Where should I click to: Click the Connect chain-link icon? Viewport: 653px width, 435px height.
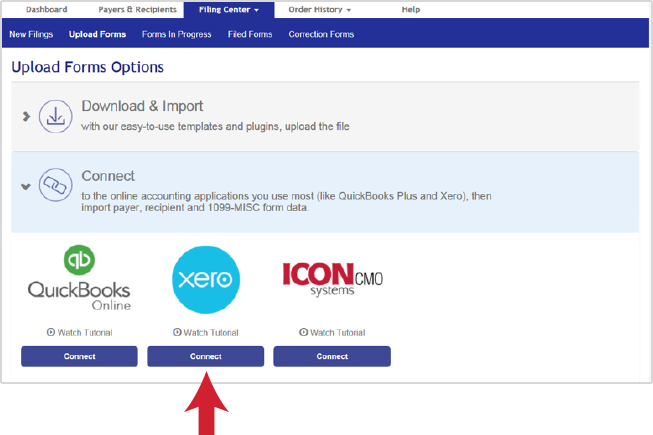point(55,185)
